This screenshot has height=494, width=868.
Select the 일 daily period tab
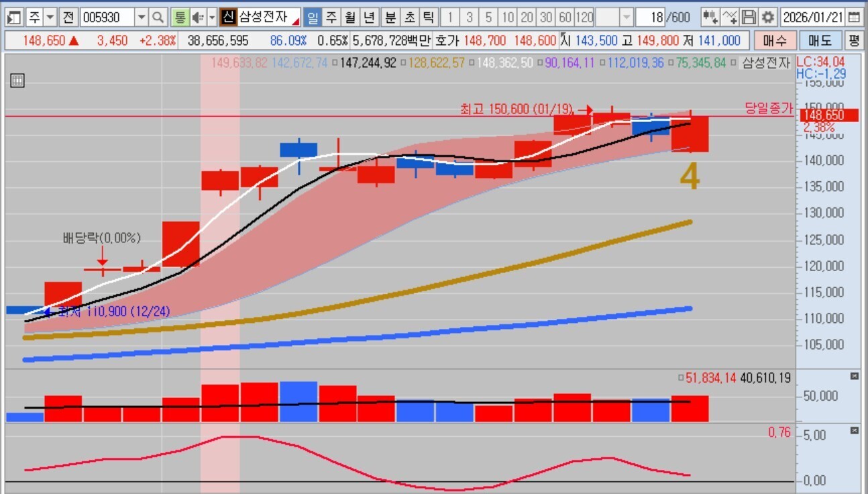click(313, 17)
